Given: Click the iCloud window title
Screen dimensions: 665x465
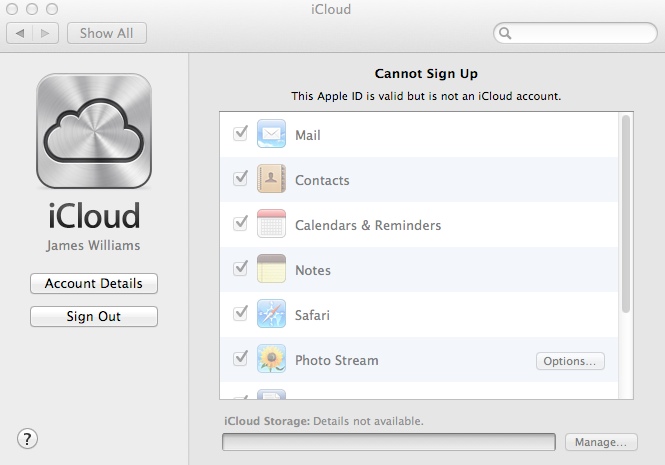Looking at the screenshot, I should [x=331, y=9].
